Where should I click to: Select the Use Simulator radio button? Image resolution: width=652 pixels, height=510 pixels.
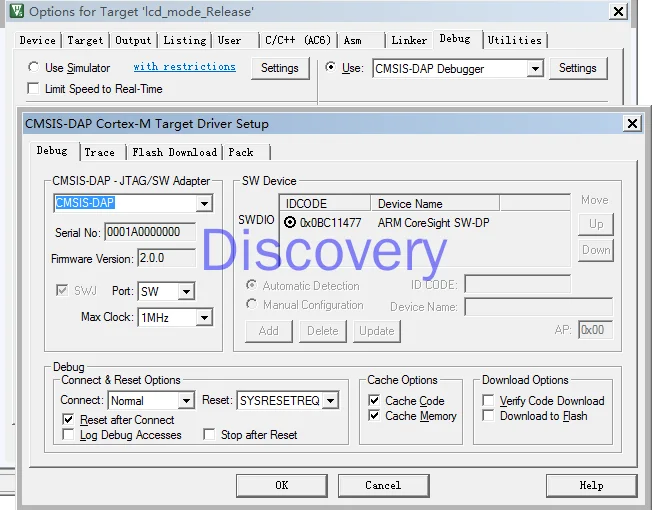33,67
